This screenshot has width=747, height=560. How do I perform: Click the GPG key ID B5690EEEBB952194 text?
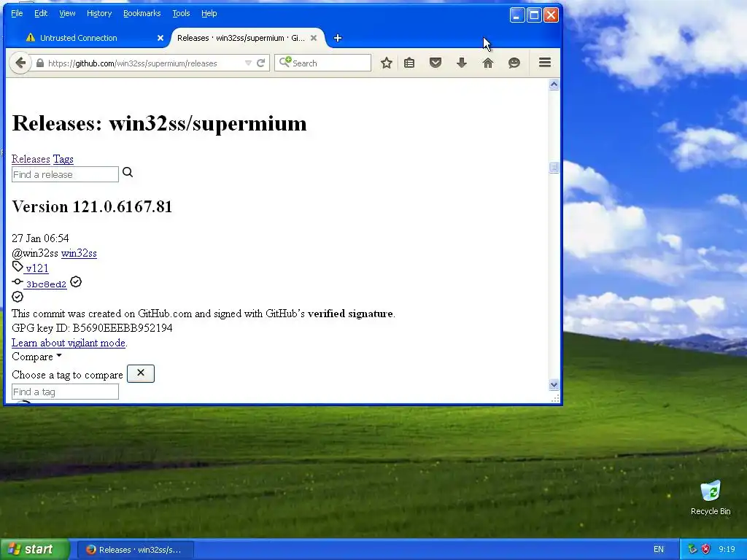[92, 327]
